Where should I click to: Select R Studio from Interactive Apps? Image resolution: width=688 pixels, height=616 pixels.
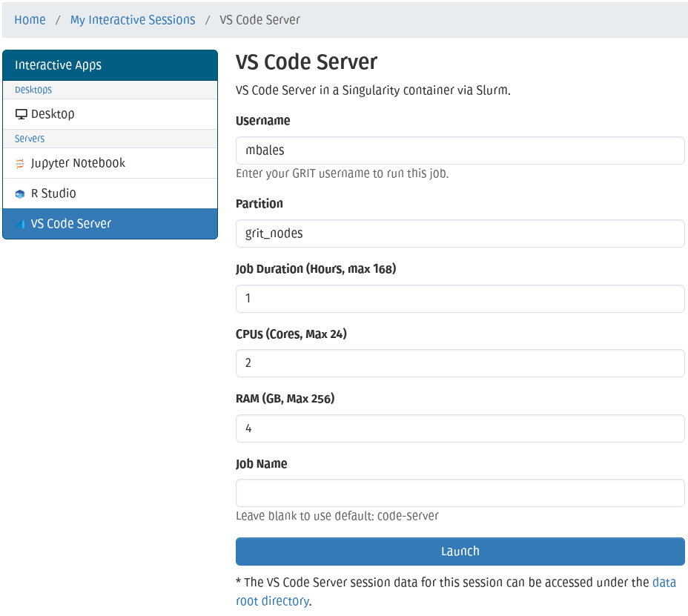[x=53, y=193]
